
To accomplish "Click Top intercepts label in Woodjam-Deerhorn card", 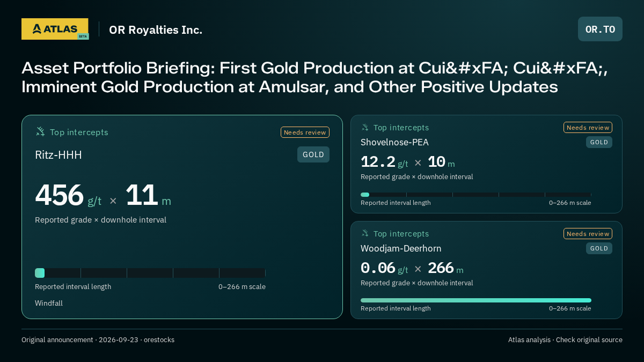I will (401, 234).
